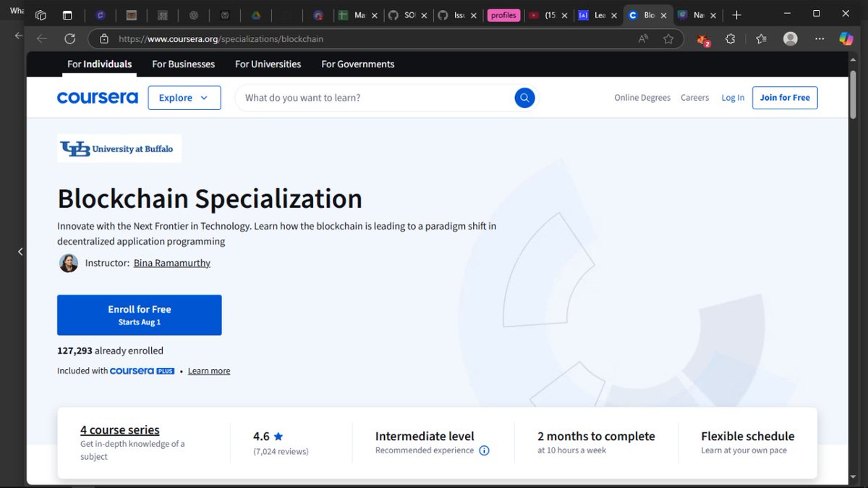Open site information lock icon in address bar
Viewport: 868px width, 488px height.
(104, 39)
